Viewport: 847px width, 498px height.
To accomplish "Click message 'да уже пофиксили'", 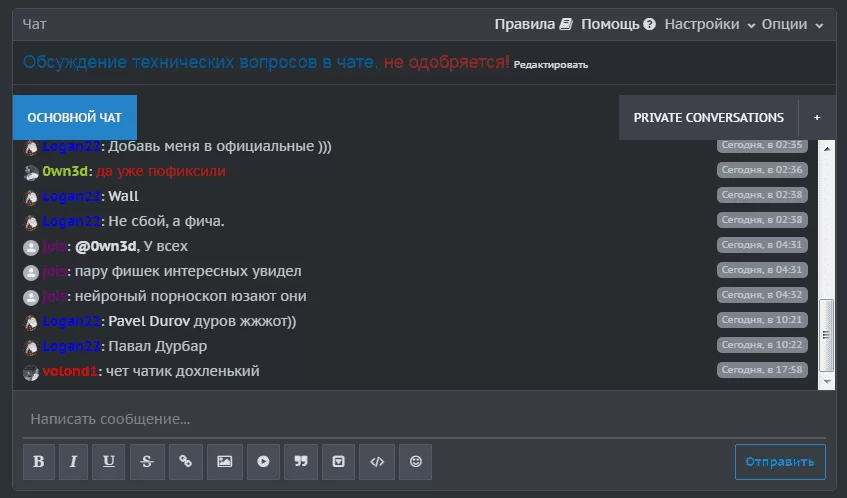I will click(x=161, y=171).
